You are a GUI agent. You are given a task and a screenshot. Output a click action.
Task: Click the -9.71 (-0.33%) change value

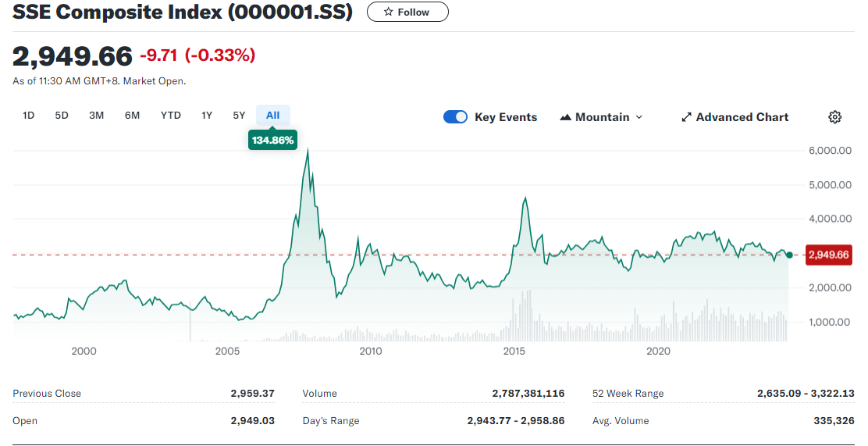coord(197,55)
